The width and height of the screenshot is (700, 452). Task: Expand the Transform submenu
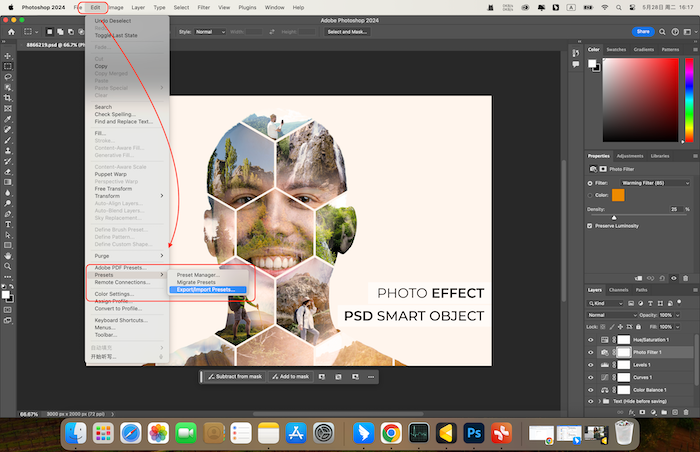click(x=127, y=196)
